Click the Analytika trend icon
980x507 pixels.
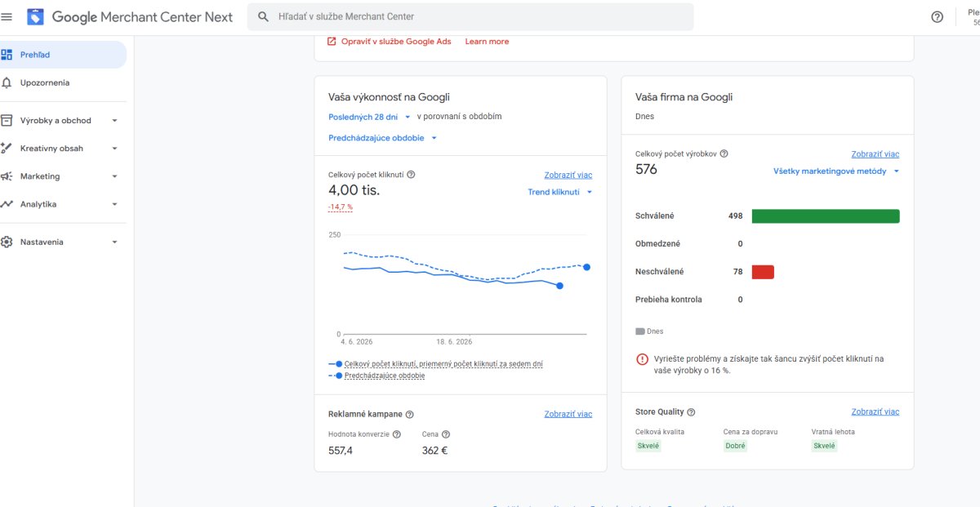(x=7, y=204)
